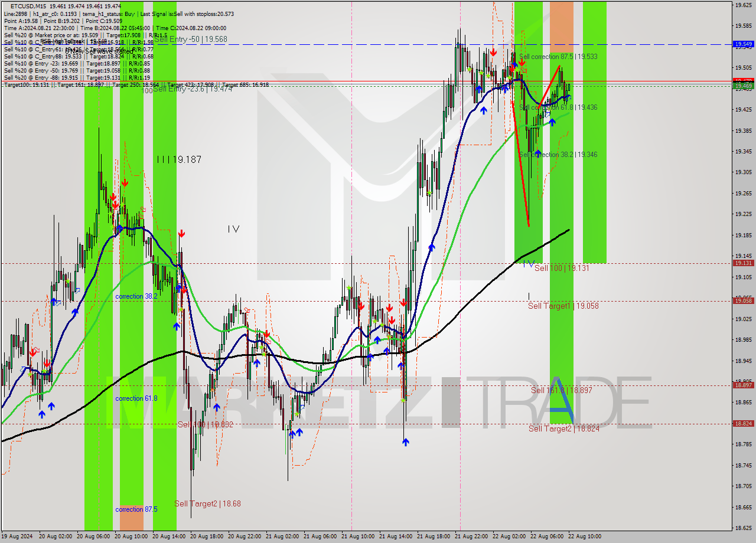Click the '20 Aug 06:00' time axis label
Image resolution: width=756 pixels, height=543 pixels.
point(93,537)
